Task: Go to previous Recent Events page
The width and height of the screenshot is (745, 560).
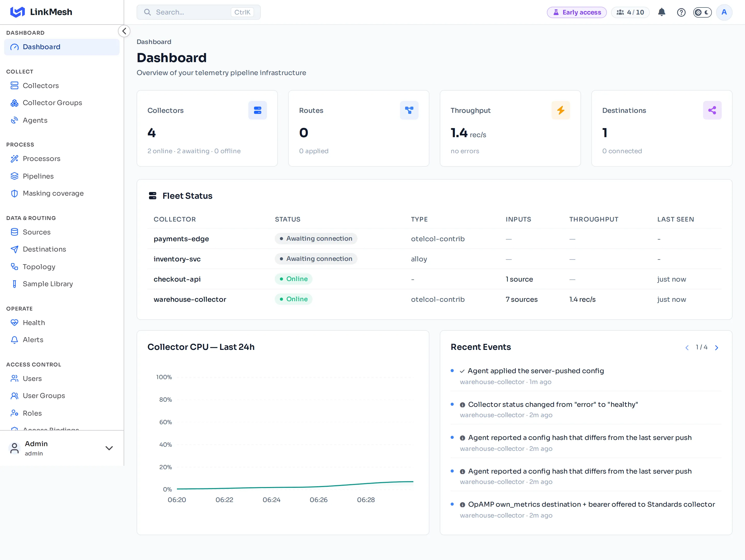Action: point(687,348)
